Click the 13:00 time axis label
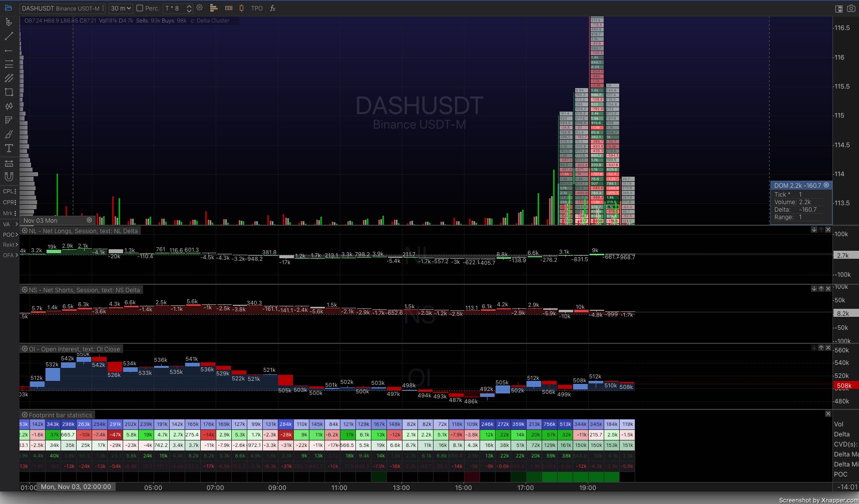This screenshot has width=859, height=504. click(x=401, y=487)
